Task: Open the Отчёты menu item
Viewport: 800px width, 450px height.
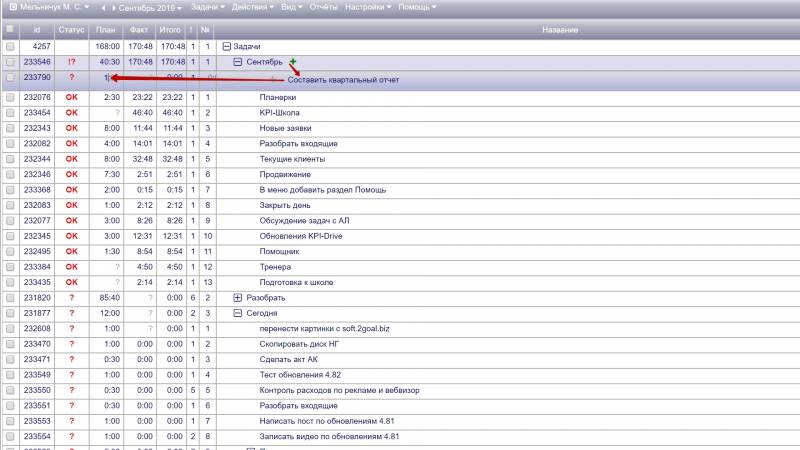Action: point(323,7)
